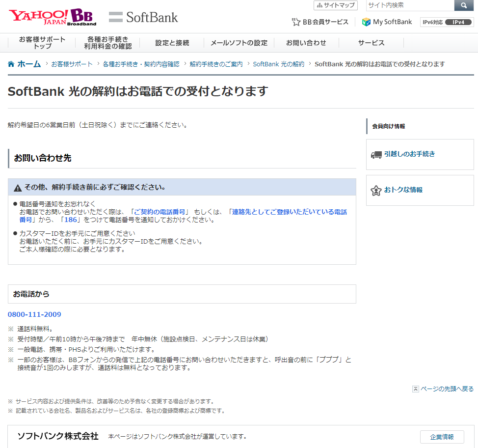Click the 「186」 number text

point(70,220)
